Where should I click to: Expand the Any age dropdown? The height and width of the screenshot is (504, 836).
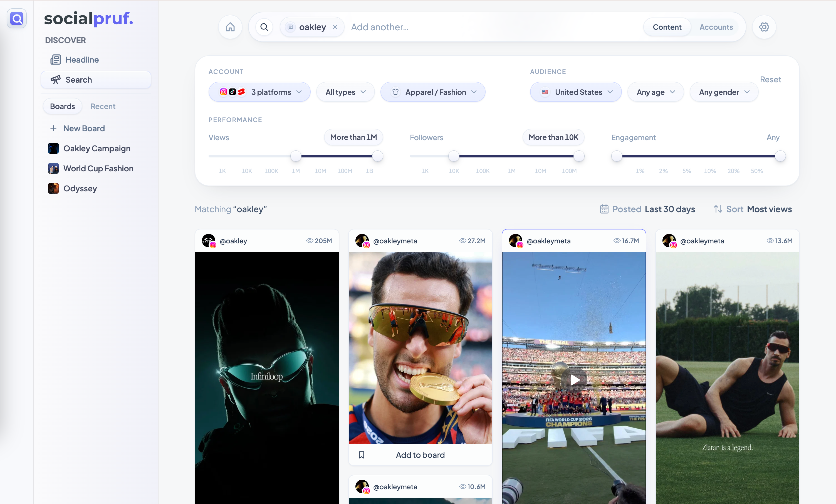656,92
